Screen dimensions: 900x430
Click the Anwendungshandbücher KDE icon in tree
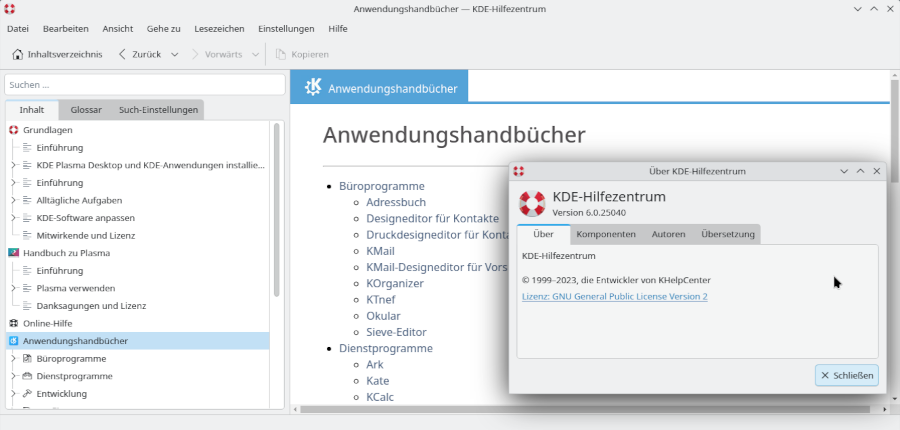point(14,341)
